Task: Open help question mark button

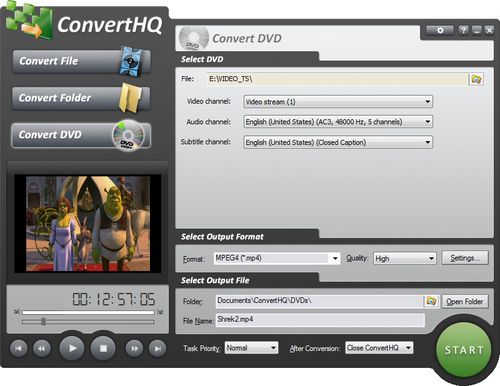Action: 463,30
